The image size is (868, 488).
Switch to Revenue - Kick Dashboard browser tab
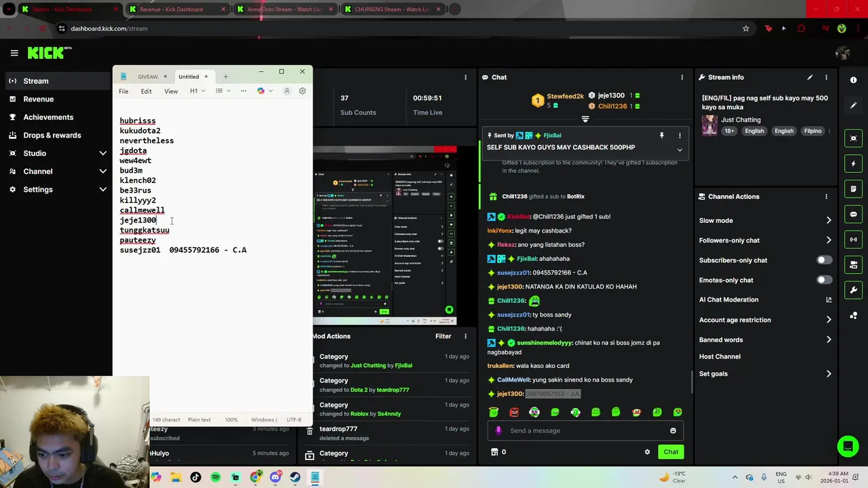click(x=178, y=9)
